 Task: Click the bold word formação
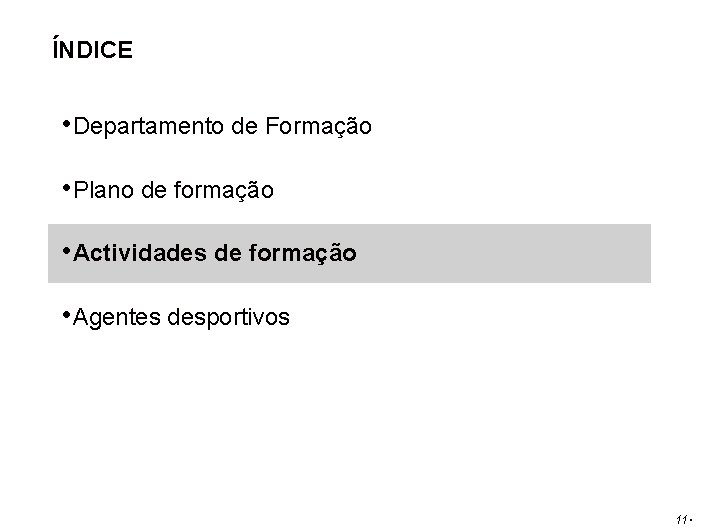pos(303,253)
